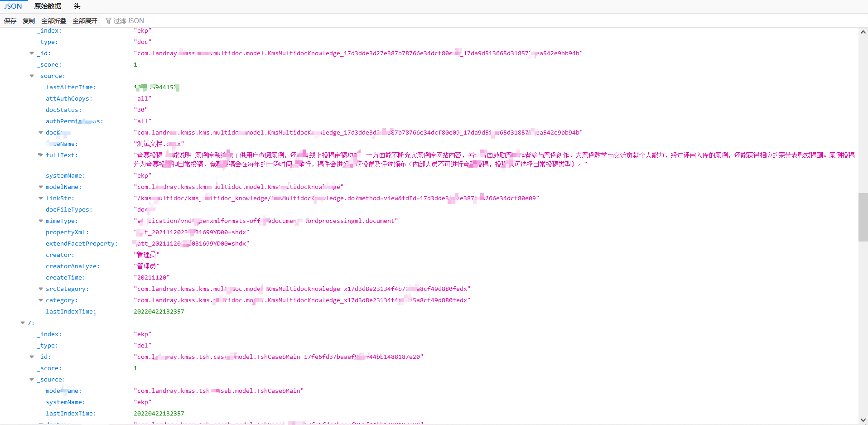Click the 保存 button
This screenshot has height=425, width=868.
point(10,21)
